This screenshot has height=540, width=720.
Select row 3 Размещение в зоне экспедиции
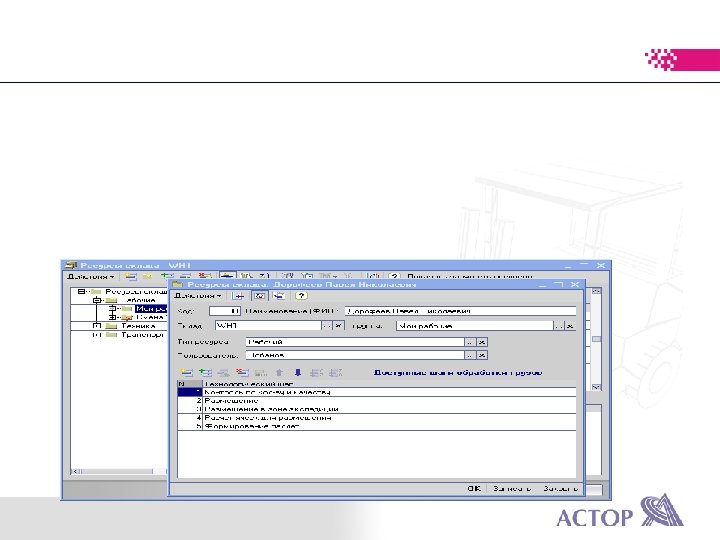(377, 409)
